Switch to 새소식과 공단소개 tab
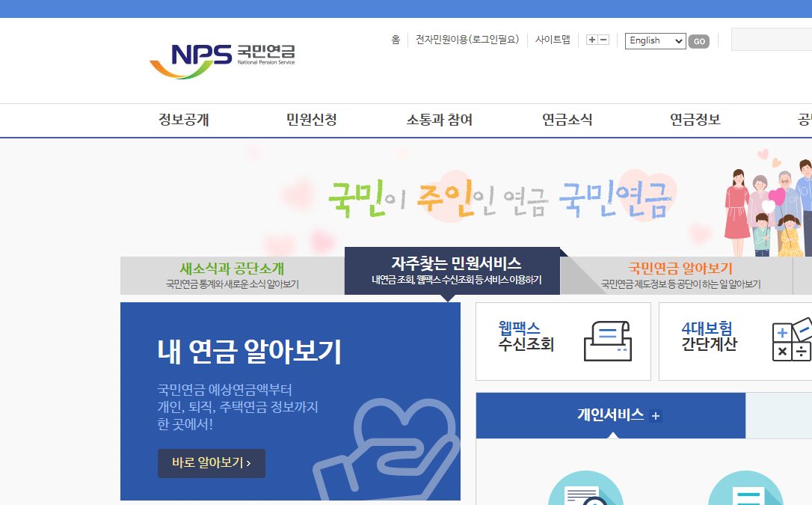 pyautogui.click(x=233, y=275)
